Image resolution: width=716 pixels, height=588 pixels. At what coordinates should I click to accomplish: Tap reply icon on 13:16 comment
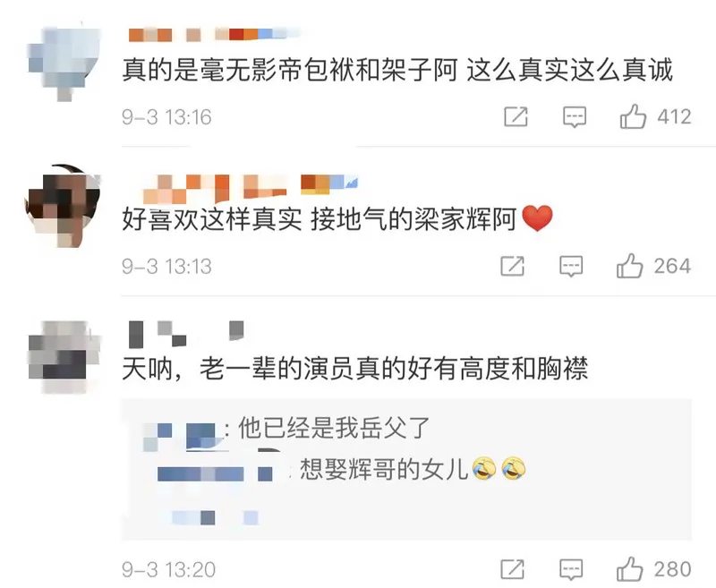pyautogui.click(x=574, y=117)
